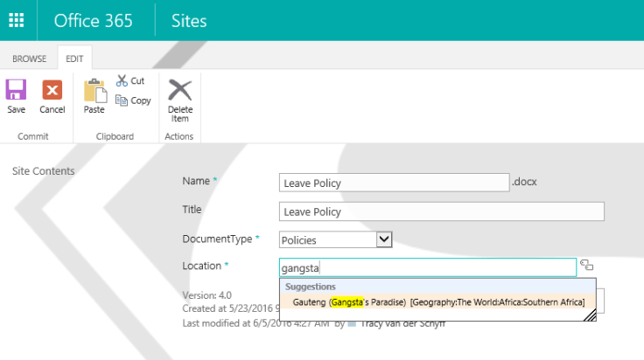644x360 pixels.
Task: Click the Cut scissors icon
Action: pyautogui.click(x=122, y=80)
